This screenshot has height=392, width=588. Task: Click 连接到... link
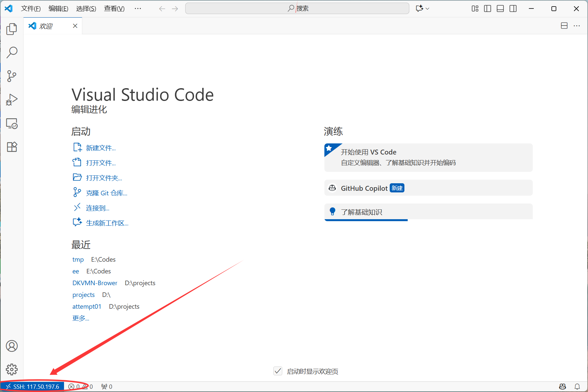click(x=98, y=208)
